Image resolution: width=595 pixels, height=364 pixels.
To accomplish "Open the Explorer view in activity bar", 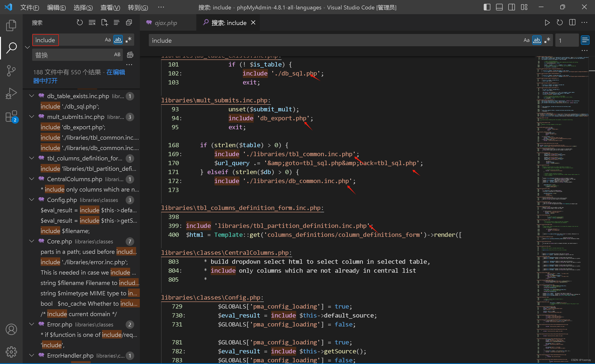I will 11,25.
